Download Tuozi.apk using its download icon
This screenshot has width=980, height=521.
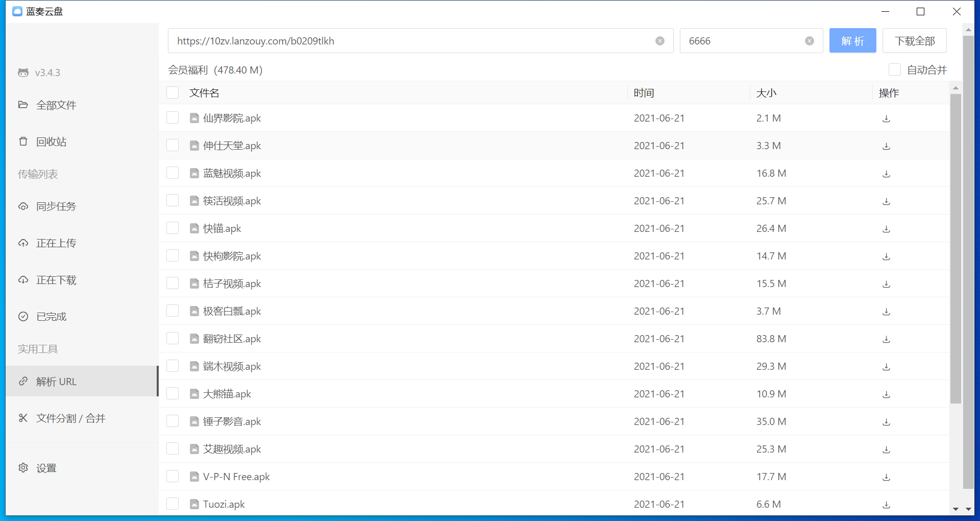click(x=887, y=505)
